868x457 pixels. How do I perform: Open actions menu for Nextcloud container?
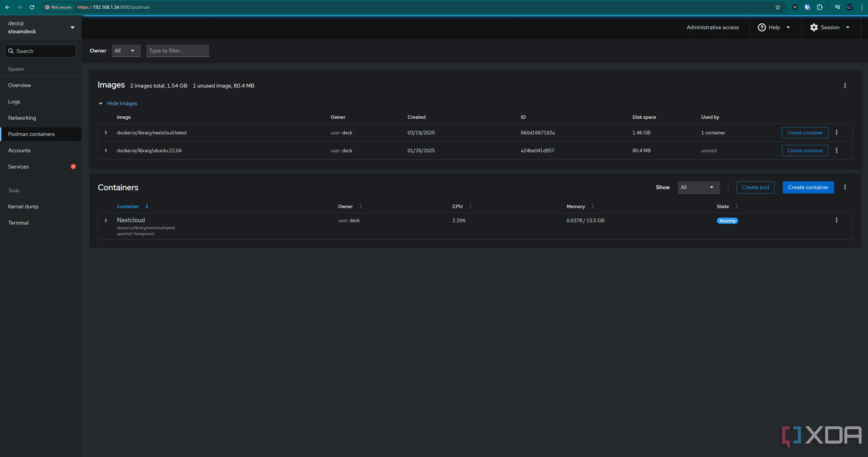coord(836,220)
